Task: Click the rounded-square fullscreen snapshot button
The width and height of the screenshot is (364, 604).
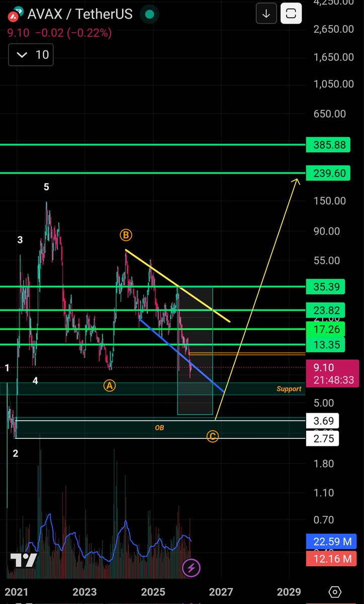Action: tap(291, 14)
